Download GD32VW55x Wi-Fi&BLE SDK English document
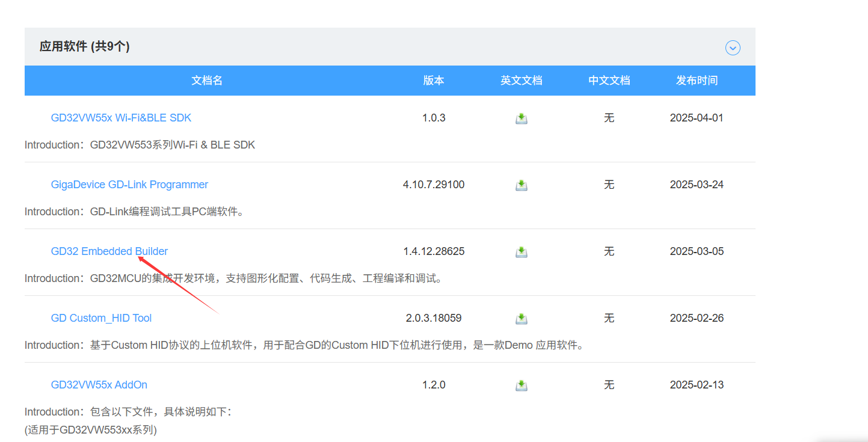The height and width of the screenshot is (442, 868). [x=521, y=118]
